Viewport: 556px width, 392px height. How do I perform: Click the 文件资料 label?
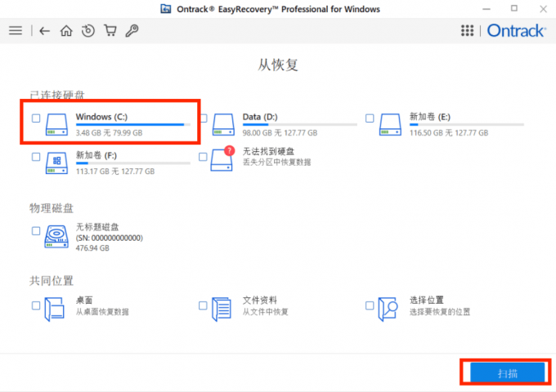tap(259, 301)
